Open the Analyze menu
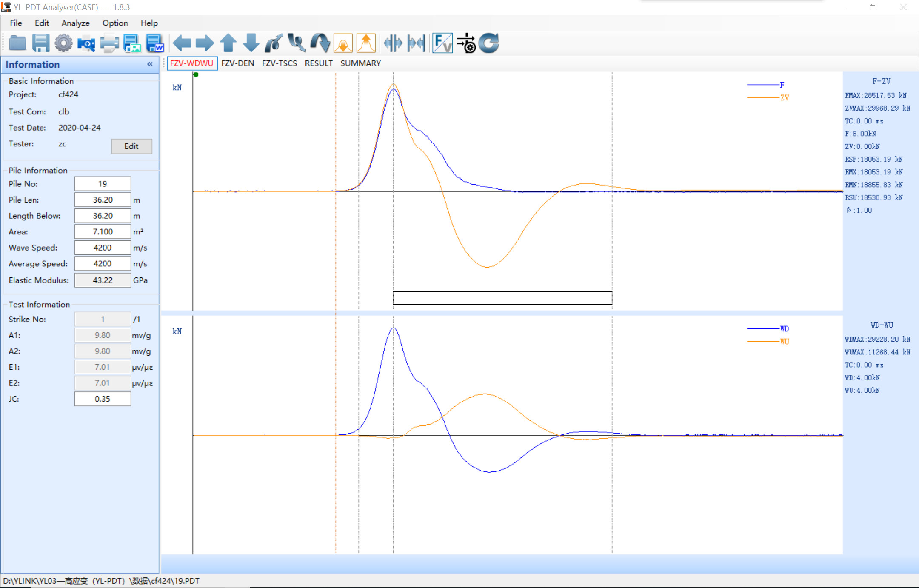Viewport: 919px width, 588px height. click(75, 23)
